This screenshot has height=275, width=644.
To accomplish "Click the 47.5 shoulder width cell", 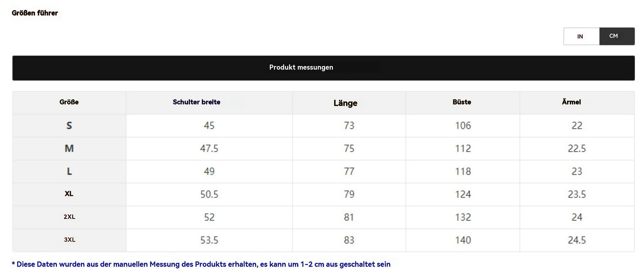I will tap(209, 148).
